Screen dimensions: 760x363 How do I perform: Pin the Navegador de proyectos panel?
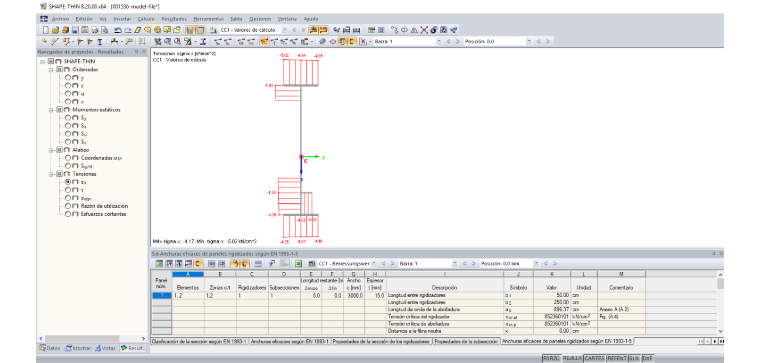click(x=137, y=52)
